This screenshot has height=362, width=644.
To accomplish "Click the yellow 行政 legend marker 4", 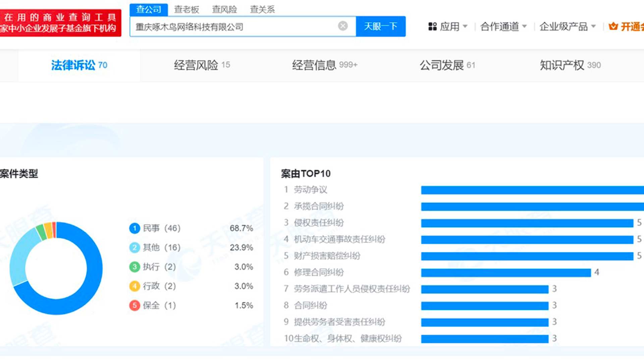I will point(135,286).
